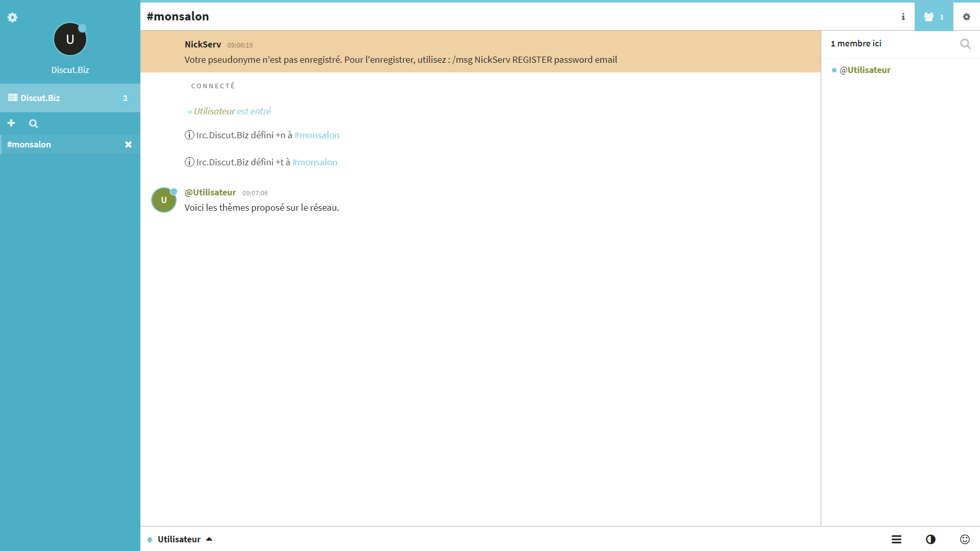Search members with magnifier icon

pos(965,44)
